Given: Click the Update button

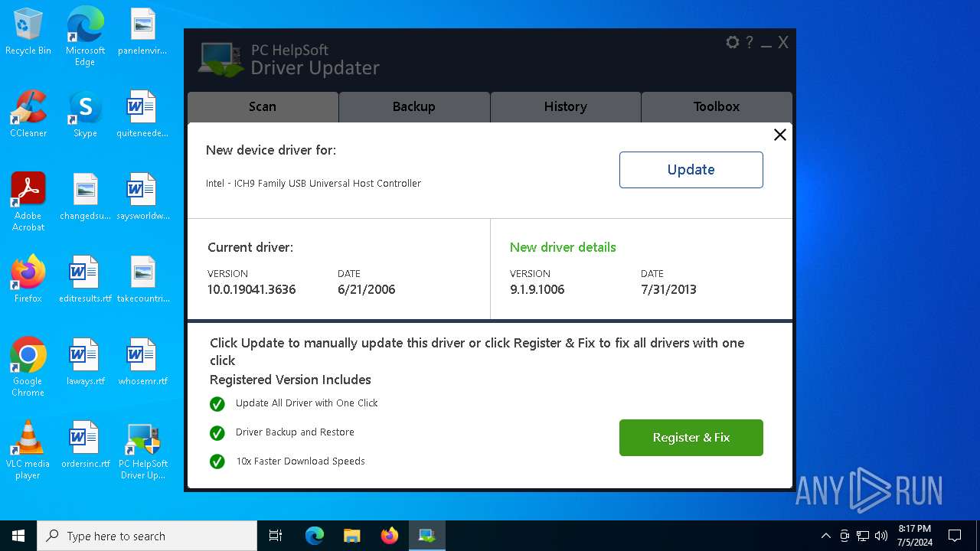Looking at the screenshot, I should (x=691, y=170).
